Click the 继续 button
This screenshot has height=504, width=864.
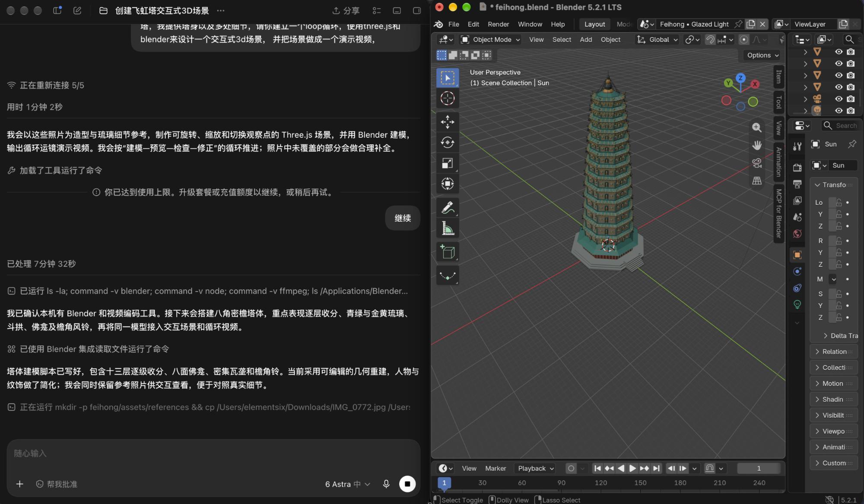[403, 218]
